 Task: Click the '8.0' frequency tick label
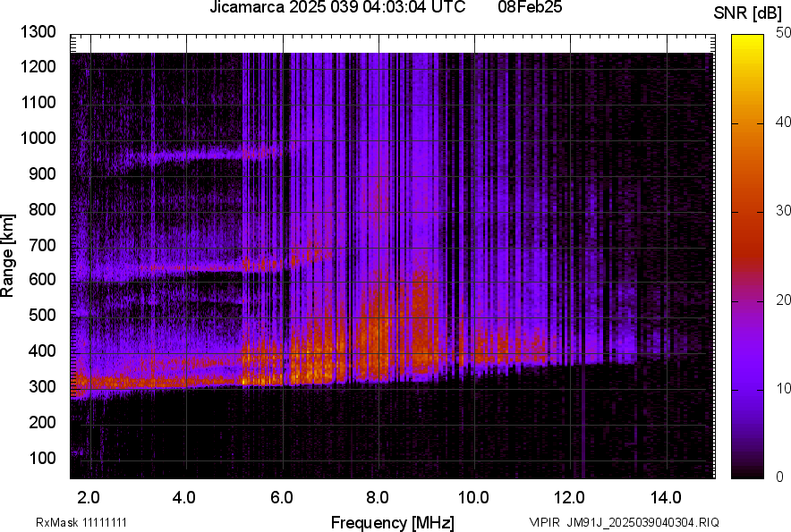point(378,497)
